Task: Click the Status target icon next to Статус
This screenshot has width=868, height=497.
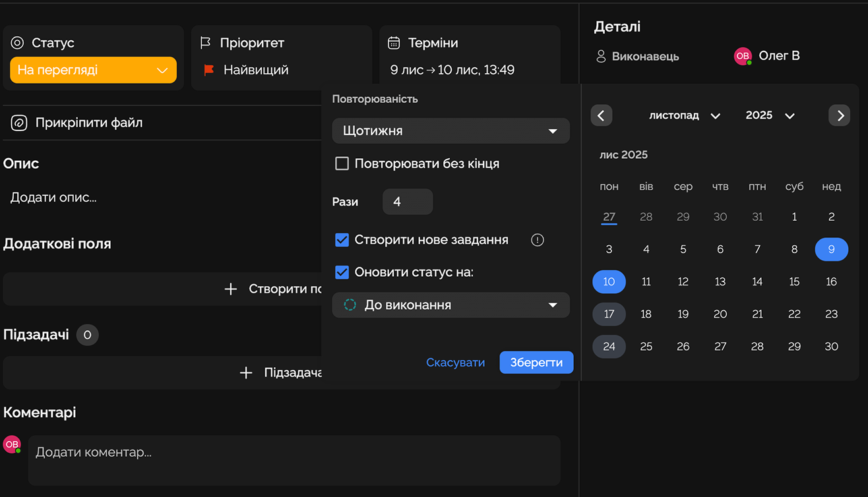Action: pos(16,42)
